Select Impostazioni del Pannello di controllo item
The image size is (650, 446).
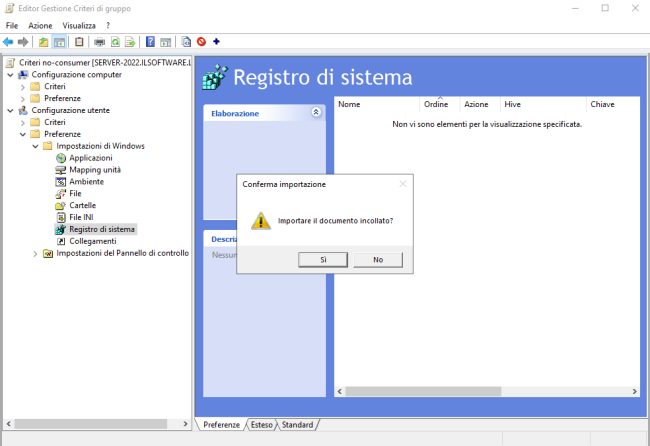pyautogui.click(x=122, y=253)
